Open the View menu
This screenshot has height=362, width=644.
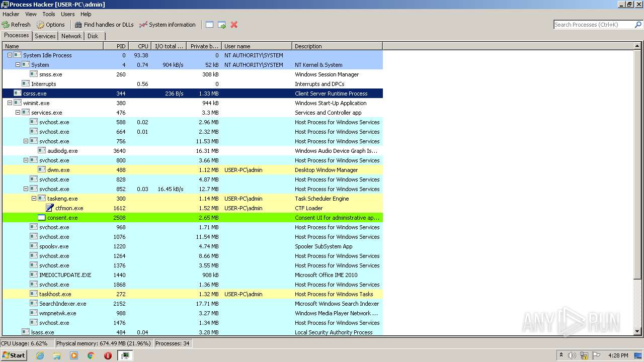[x=31, y=14]
